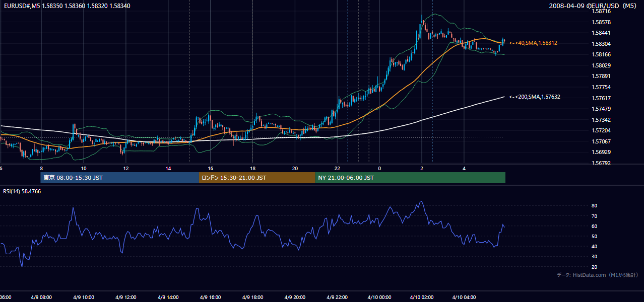Click hour label 22 under price chart
This screenshot has width=644, height=302.
coord(338,169)
